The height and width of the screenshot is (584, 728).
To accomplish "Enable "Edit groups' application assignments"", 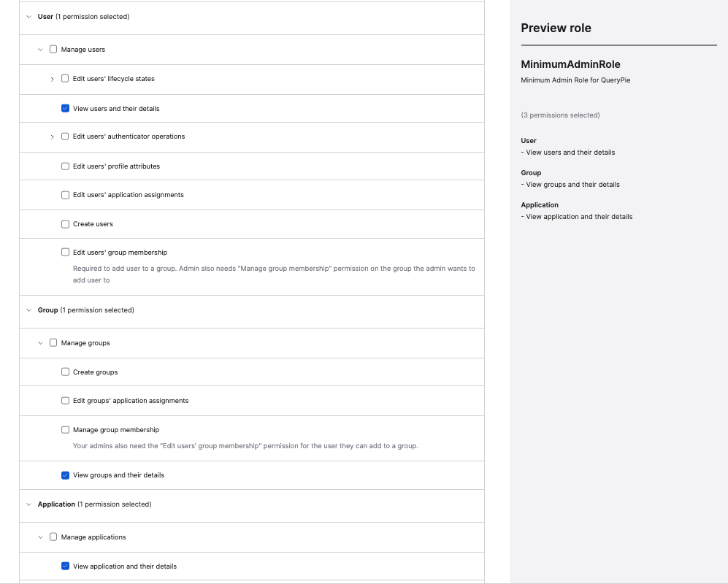I will point(65,400).
